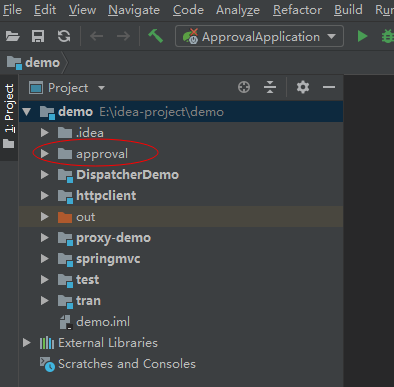The image size is (394, 387).
Task: Click the Scratches and Consoles clock icon
Action: (47, 364)
